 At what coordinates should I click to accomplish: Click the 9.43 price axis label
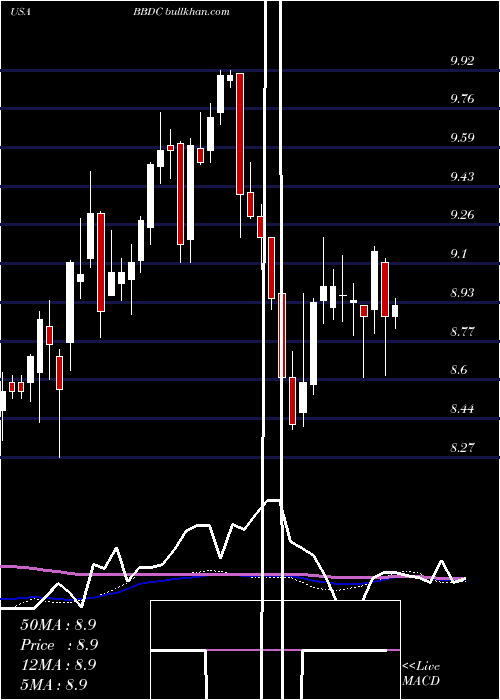coord(462,177)
